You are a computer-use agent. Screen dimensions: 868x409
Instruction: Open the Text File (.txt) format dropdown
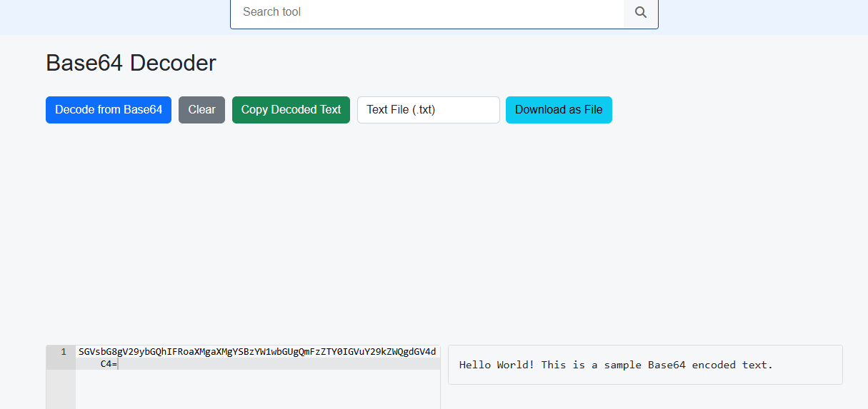pyautogui.click(x=428, y=110)
